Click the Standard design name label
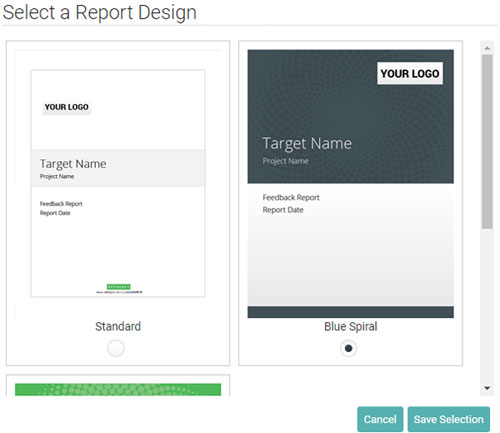Screen dimensions: 500x433 click(x=118, y=326)
